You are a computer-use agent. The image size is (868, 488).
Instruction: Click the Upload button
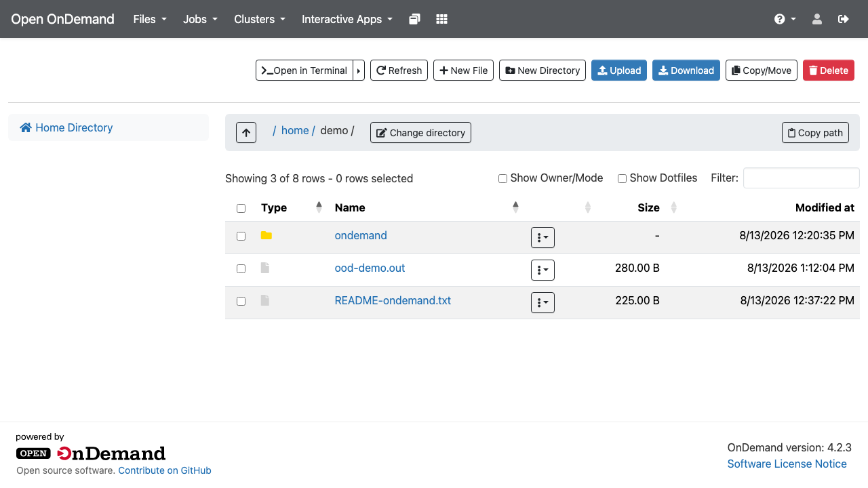619,70
